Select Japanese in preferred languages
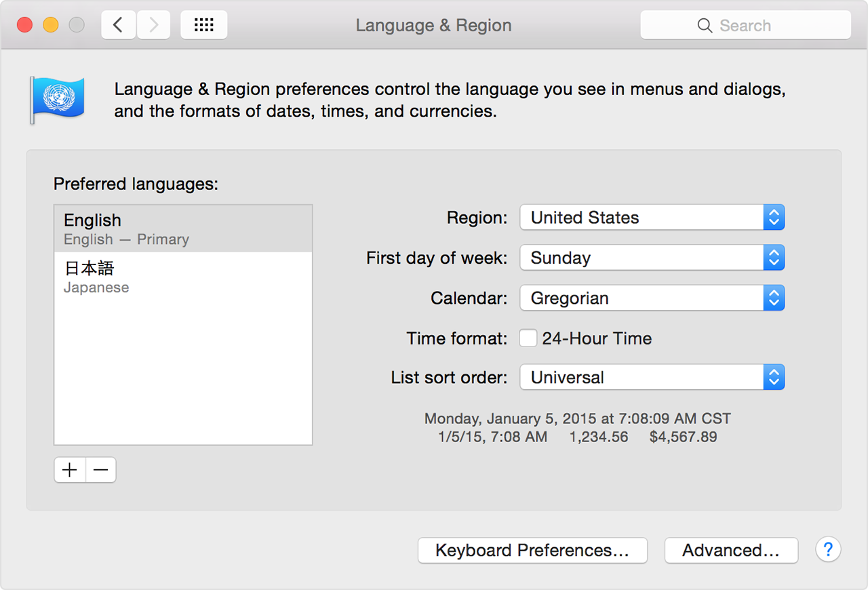The width and height of the screenshot is (868, 590). pos(182,277)
